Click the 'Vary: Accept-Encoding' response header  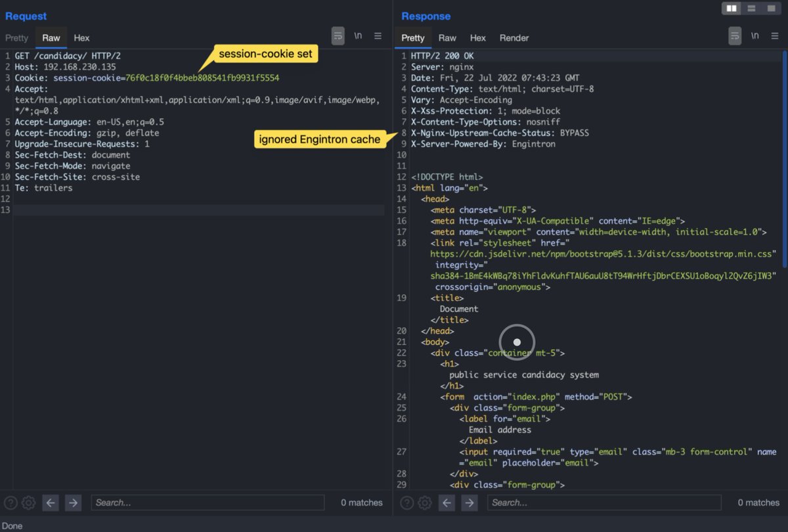[x=462, y=100]
